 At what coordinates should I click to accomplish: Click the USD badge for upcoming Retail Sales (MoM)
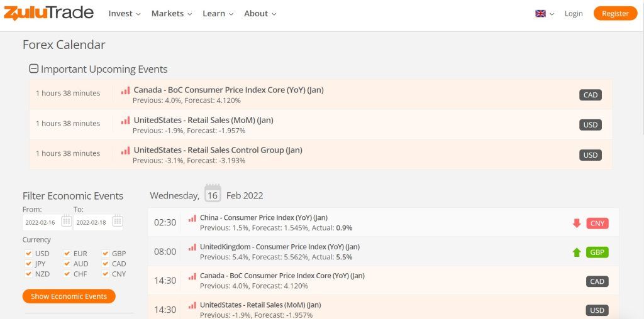coord(591,125)
